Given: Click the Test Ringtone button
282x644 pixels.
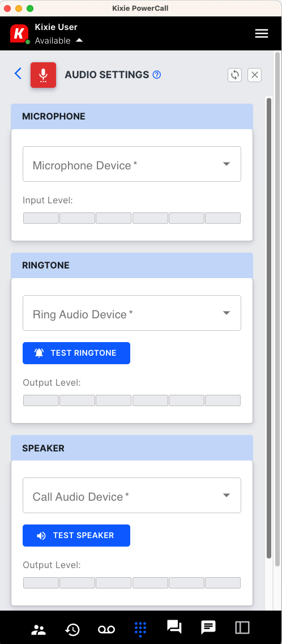Looking at the screenshot, I should pyautogui.click(x=76, y=353).
